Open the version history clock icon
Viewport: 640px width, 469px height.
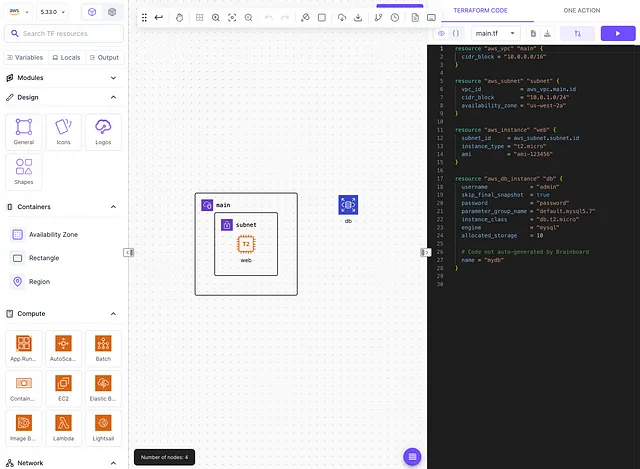click(395, 18)
